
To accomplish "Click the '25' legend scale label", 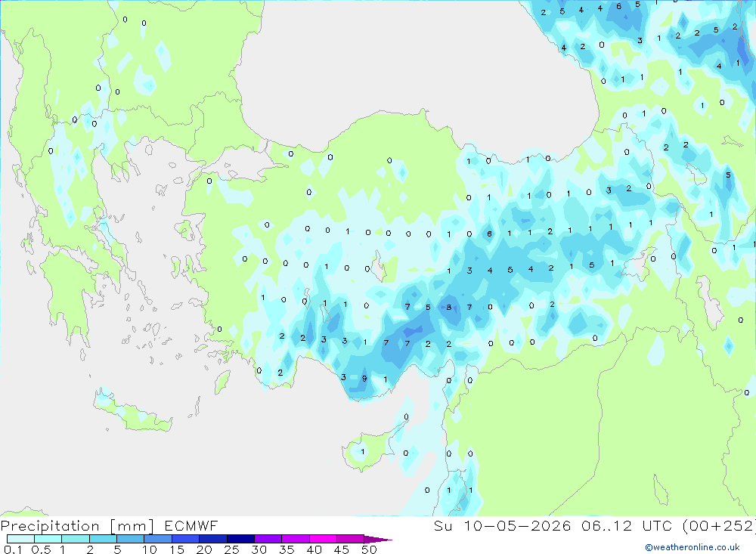I will click(232, 549).
